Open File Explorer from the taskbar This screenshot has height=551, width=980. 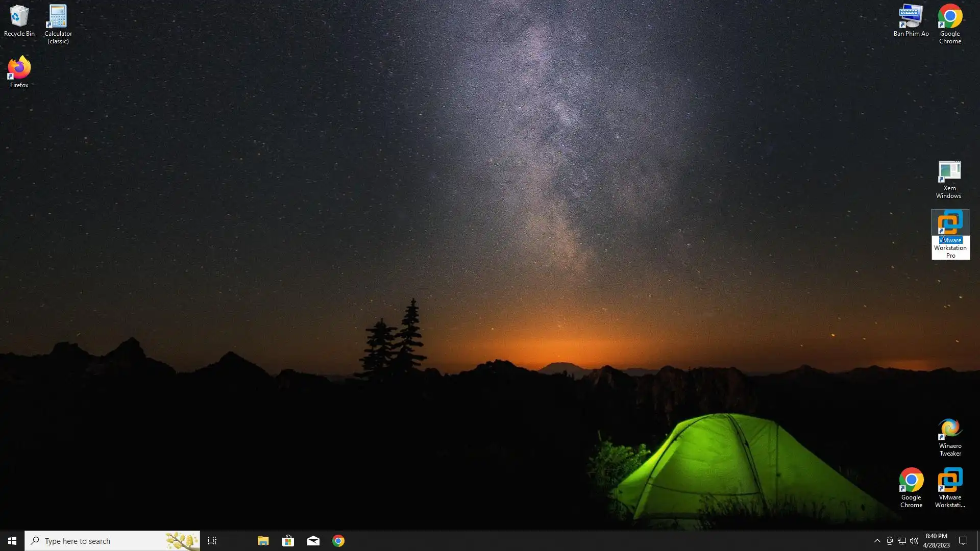263,541
